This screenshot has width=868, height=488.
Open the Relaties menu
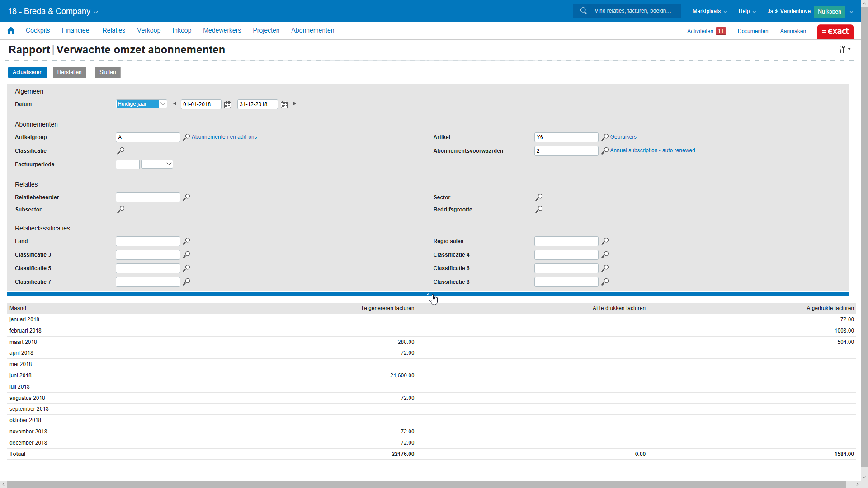[x=114, y=30]
